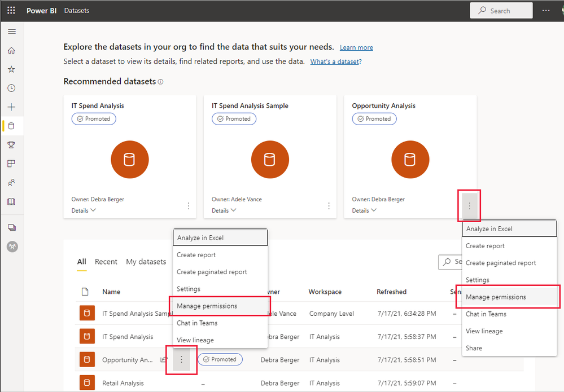
Task: Open Recent clock icon in sidebar
Action: click(x=11, y=88)
